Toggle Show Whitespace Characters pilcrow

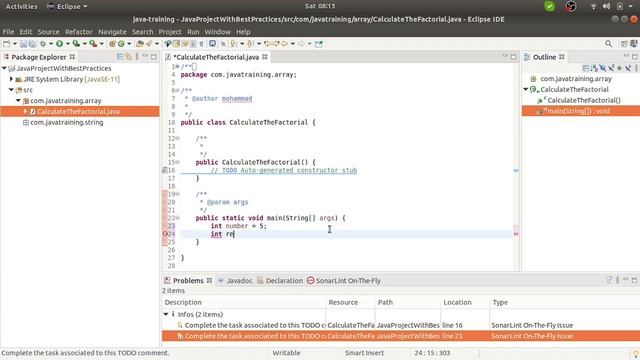click(x=201, y=44)
